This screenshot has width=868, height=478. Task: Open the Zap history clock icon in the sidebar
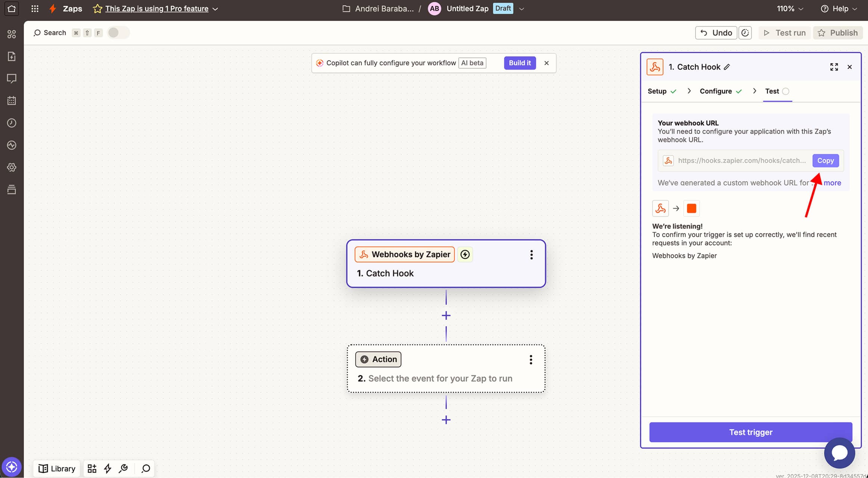point(12,123)
